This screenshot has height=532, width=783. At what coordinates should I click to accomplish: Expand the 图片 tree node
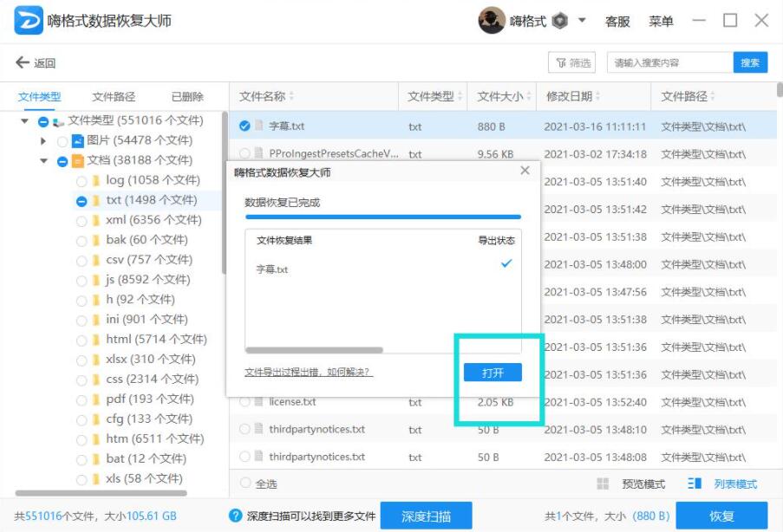coord(43,141)
